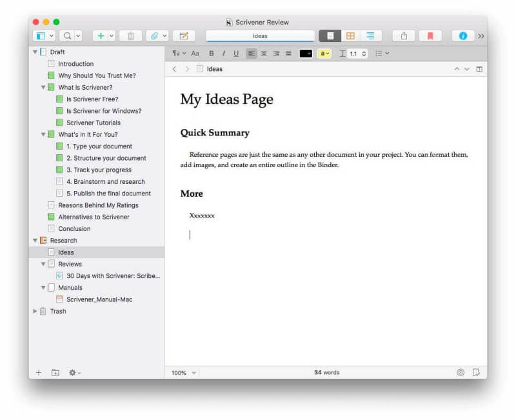Click the Ideas quick search field
The height and width of the screenshot is (420, 516).
260,36
